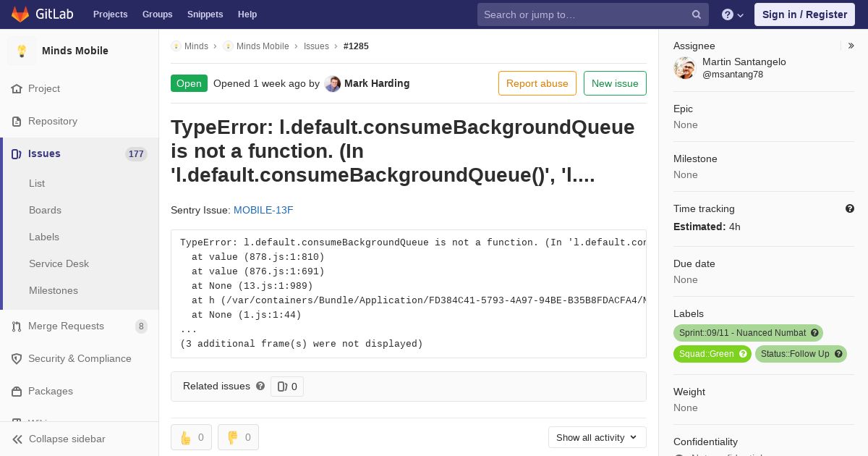Image resolution: width=868 pixels, height=456 pixels.
Task: Open the issue Boards sub-item
Action: 45,210
